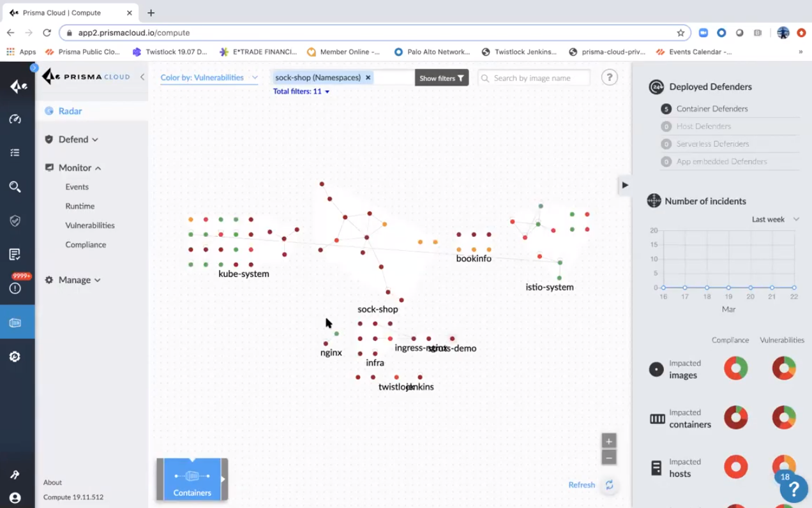The image size is (812, 508).
Task: Open the policies shield icon in left rail
Action: 15,221
